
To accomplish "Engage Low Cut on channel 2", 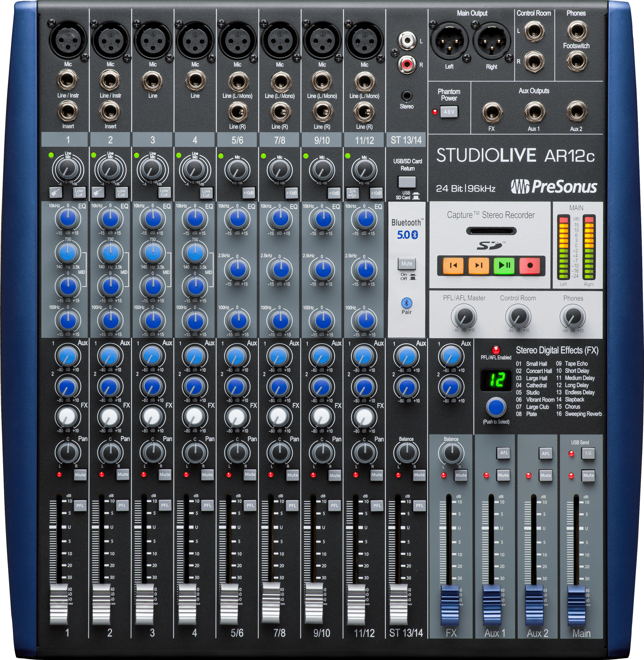I will pyautogui.click(x=121, y=193).
